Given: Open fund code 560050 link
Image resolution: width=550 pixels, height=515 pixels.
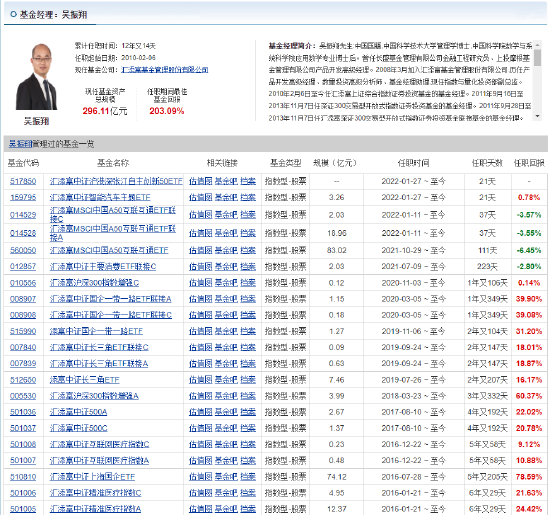Looking at the screenshot, I should click(x=23, y=250).
